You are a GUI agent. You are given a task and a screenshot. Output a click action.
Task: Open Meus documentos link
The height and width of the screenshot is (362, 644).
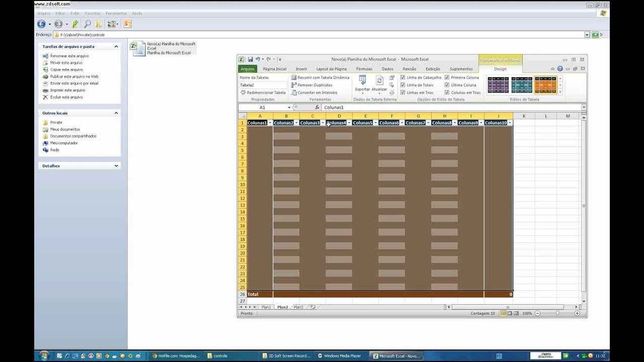[65, 129]
